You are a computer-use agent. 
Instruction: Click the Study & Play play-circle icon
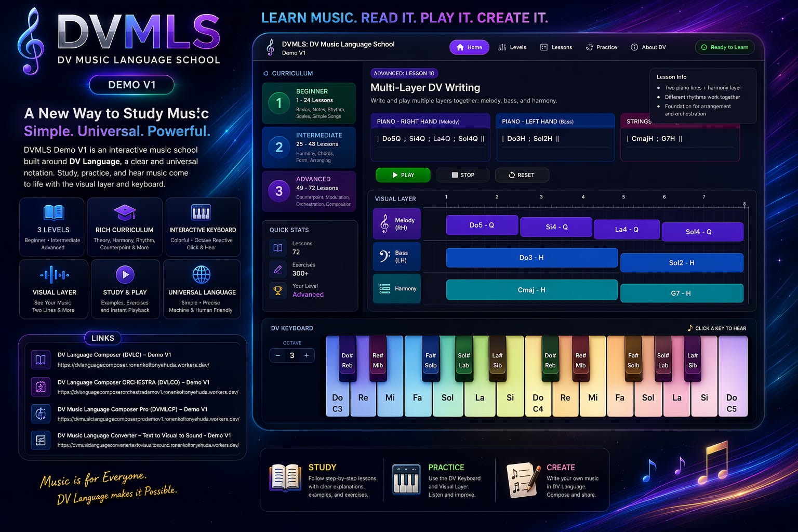click(125, 274)
